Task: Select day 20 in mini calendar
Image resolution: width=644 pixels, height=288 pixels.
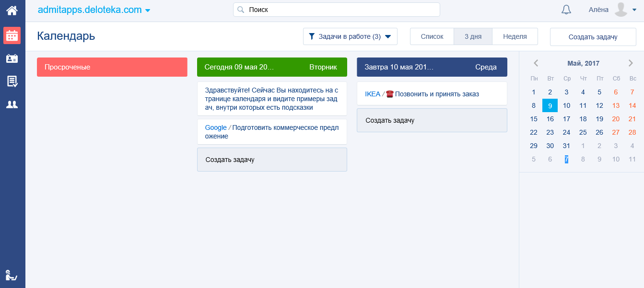Action: (616, 119)
